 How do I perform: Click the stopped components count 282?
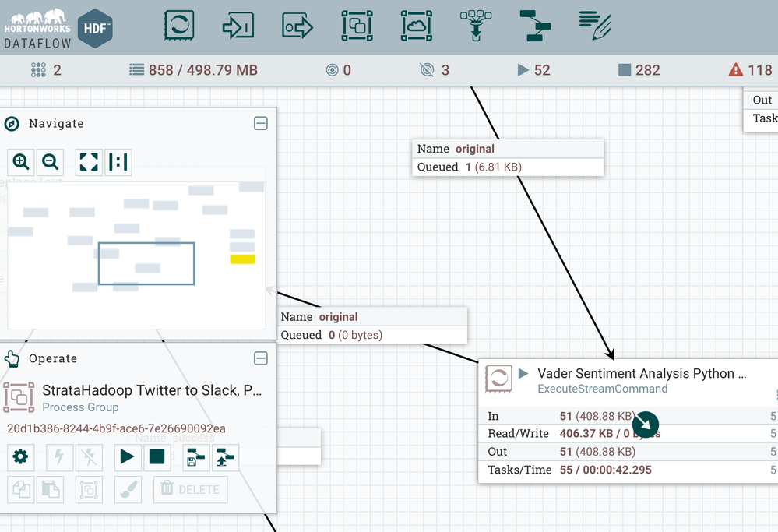(x=639, y=70)
